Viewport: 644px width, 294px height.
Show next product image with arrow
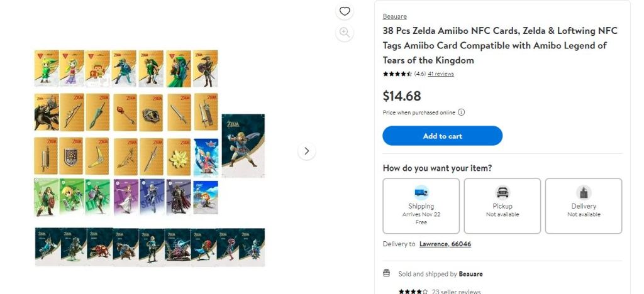(x=306, y=151)
